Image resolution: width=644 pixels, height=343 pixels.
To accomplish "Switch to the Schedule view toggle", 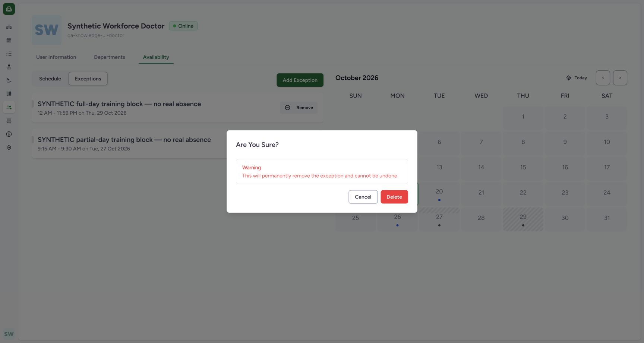I will click(x=50, y=79).
